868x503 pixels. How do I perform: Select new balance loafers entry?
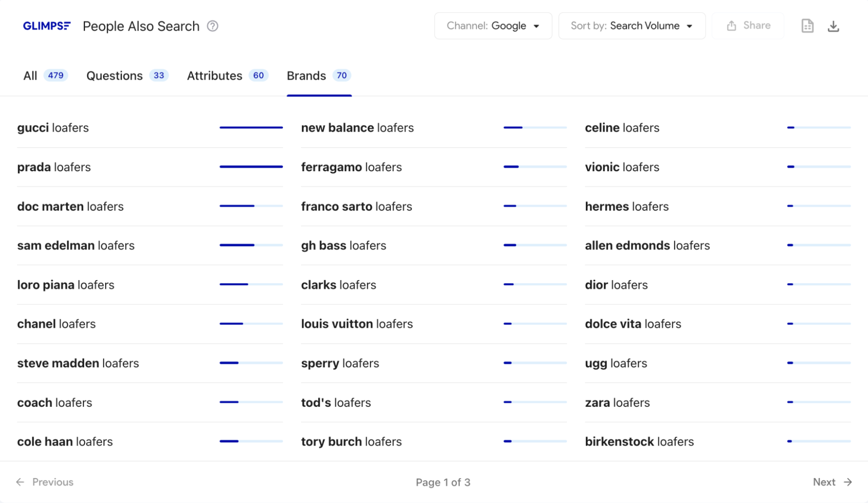click(434, 128)
